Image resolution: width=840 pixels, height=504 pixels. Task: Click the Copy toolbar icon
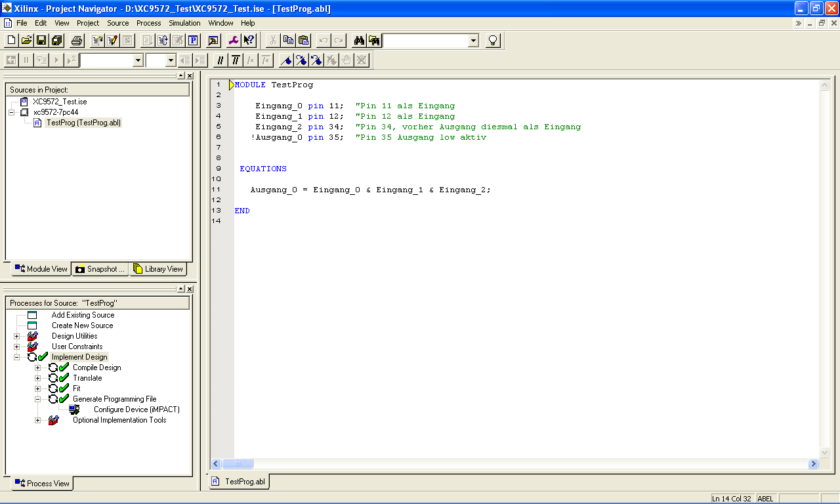click(288, 41)
